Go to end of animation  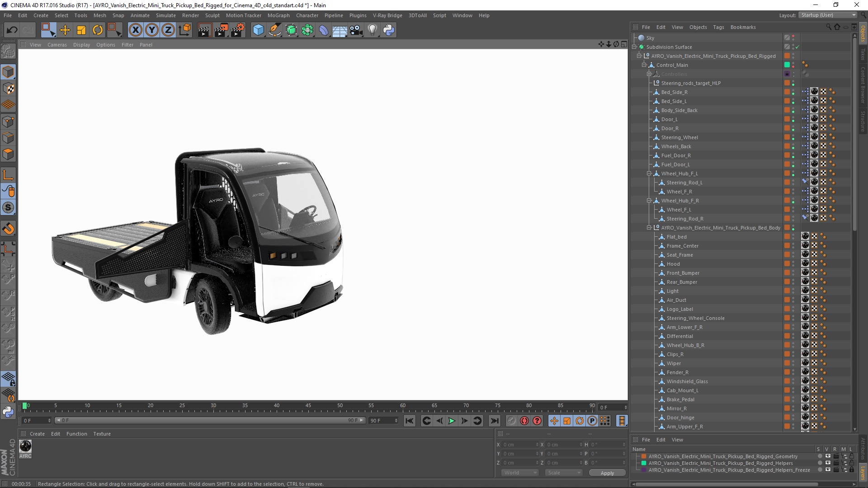[495, 421]
